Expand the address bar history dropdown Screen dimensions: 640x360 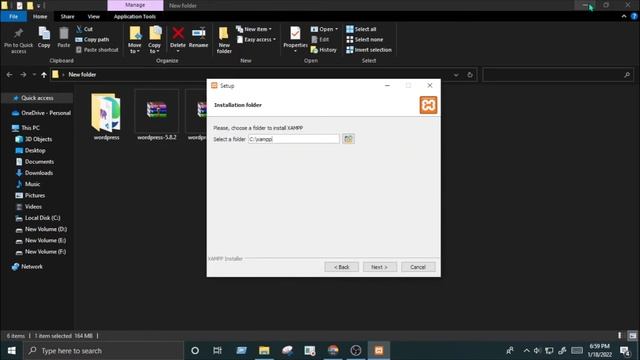(456, 75)
